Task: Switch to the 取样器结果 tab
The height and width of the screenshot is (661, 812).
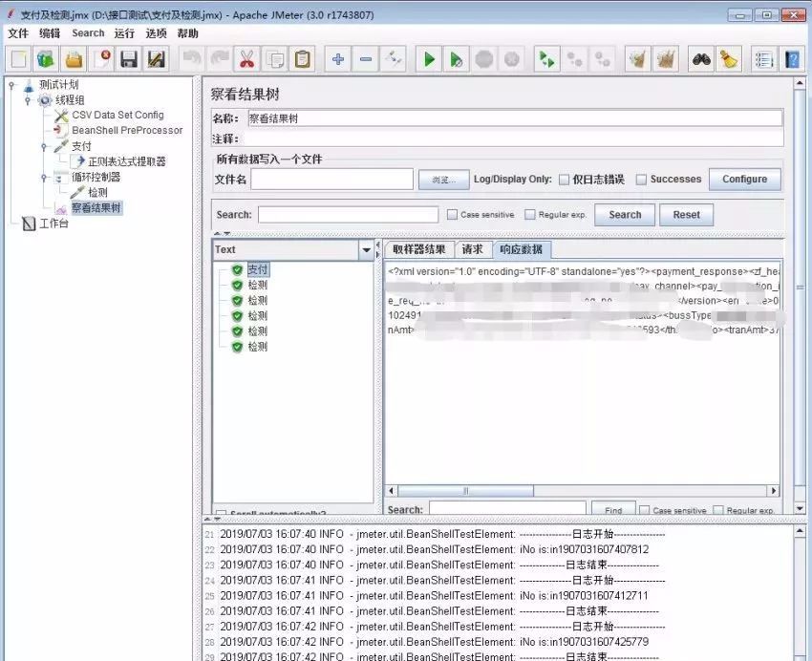Action: pyautogui.click(x=419, y=249)
